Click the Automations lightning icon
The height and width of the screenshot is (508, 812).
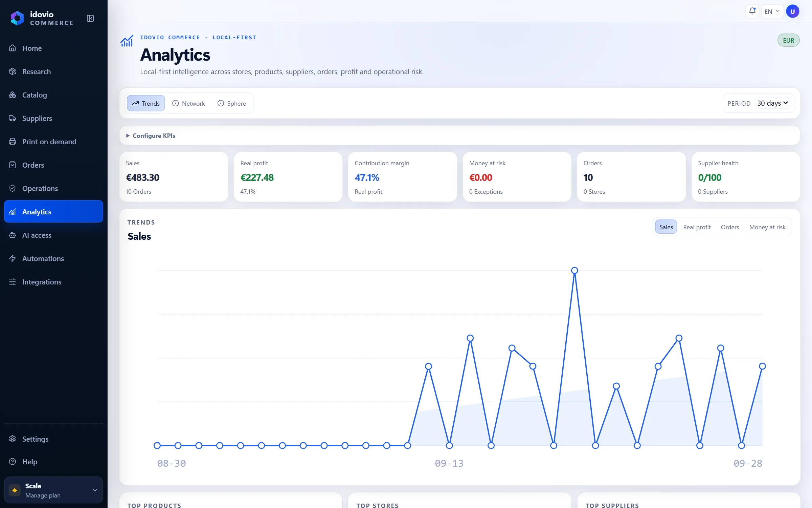(13, 258)
